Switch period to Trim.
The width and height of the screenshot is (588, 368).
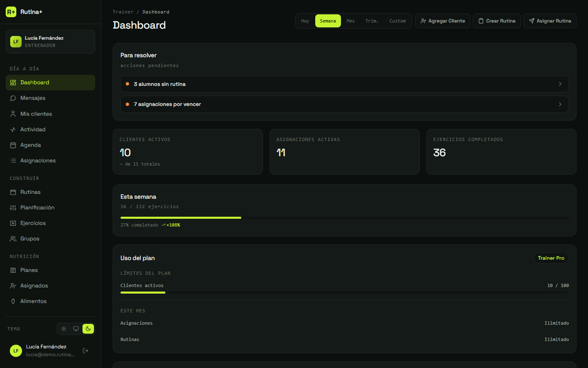372,21
